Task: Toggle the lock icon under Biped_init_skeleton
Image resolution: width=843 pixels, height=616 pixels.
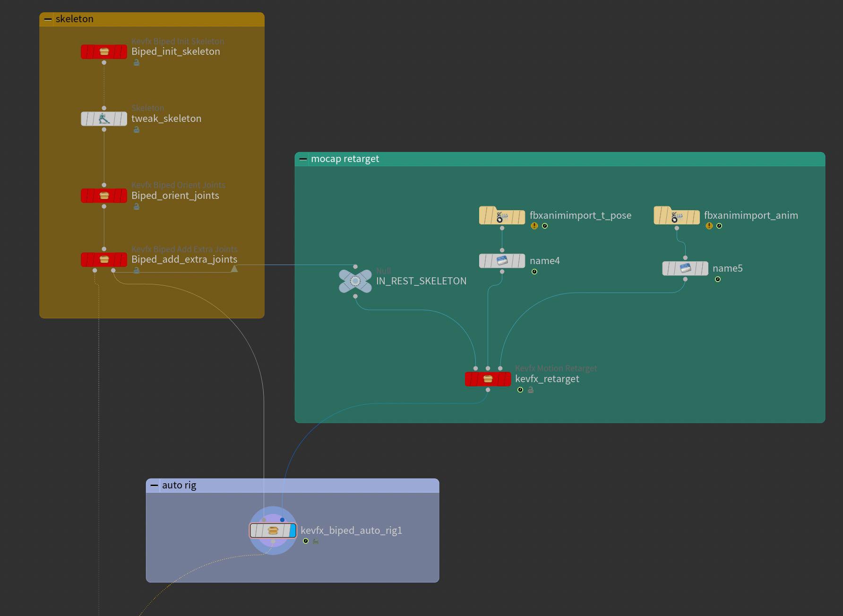Action: point(136,61)
